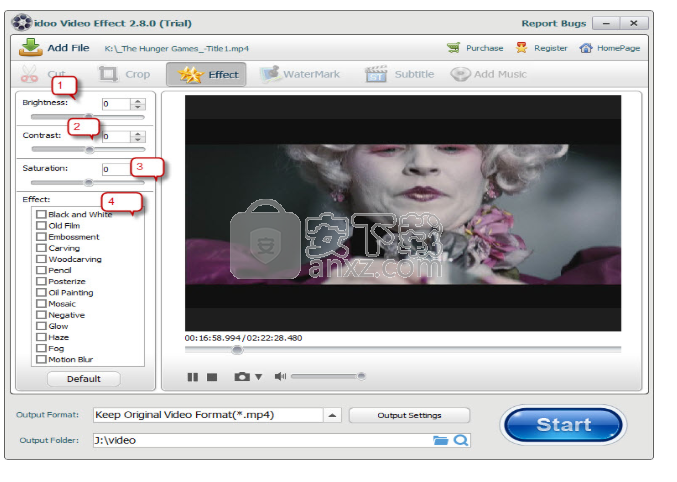The height and width of the screenshot is (482, 677).
Task: Open the Purchase cart icon
Action: click(x=454, y=47)
